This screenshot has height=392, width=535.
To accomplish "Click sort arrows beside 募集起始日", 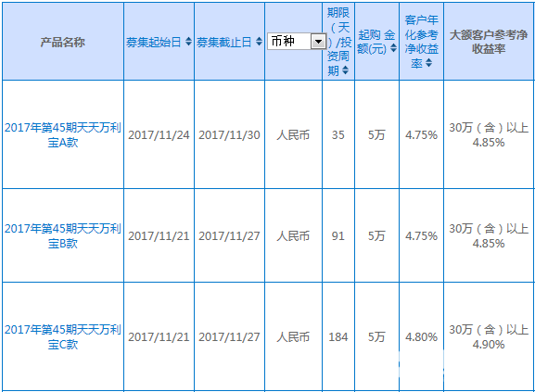I will pos(188,42).
